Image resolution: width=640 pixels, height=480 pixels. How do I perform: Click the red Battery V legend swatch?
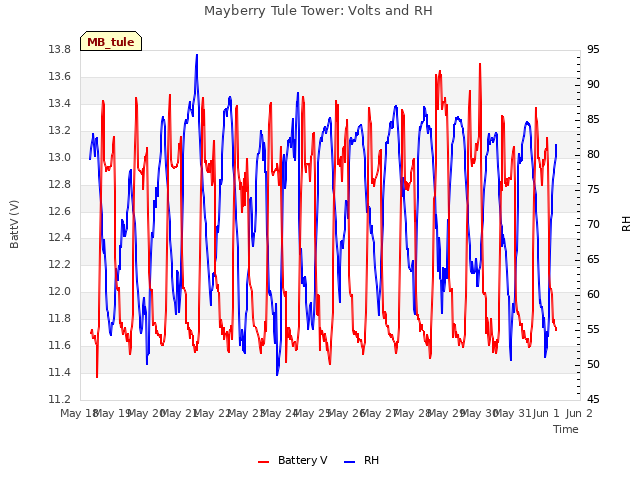[264, 461]
